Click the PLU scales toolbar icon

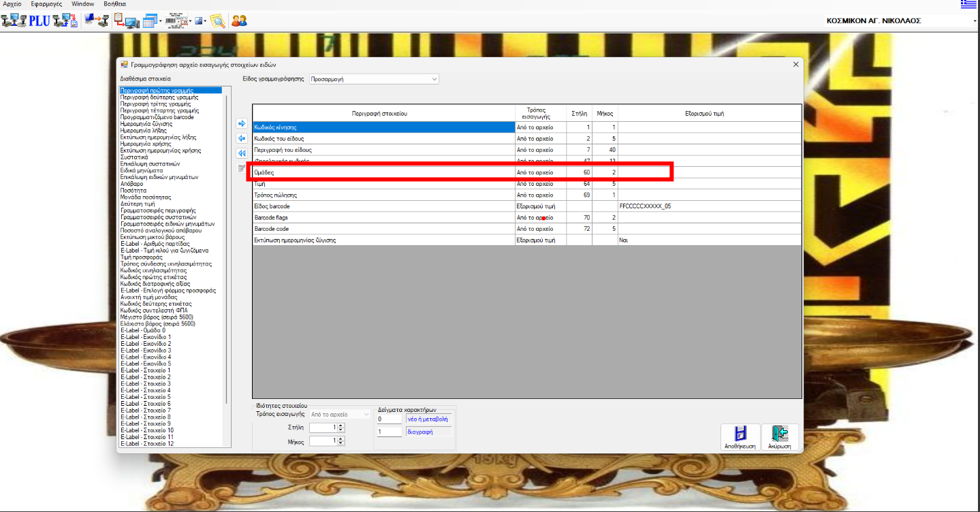point(39,21)
